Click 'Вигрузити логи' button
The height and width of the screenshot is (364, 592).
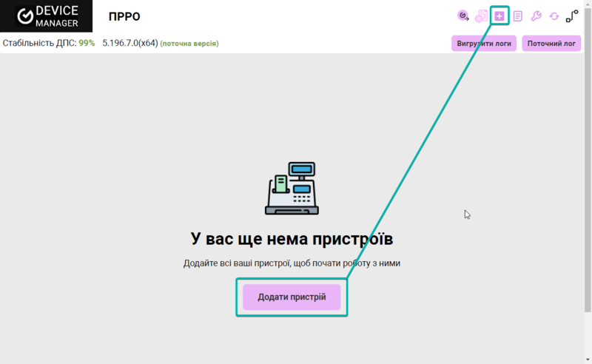(x=484, y=43)
